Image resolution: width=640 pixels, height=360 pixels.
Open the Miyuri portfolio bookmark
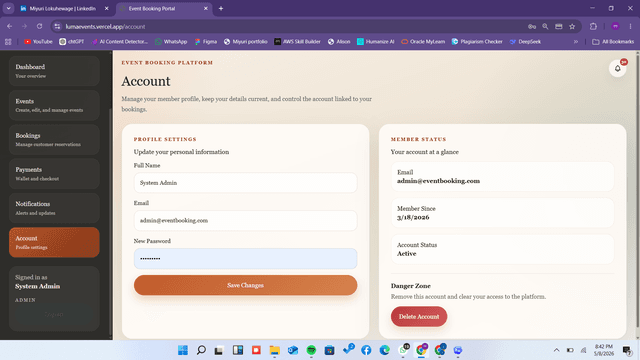tap(246, 42)
